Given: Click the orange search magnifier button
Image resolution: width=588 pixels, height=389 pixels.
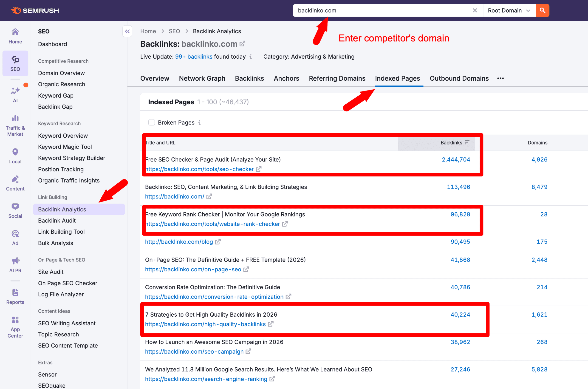Looking at the screenshot, I should pyautogui.click(x=542, y=10).
